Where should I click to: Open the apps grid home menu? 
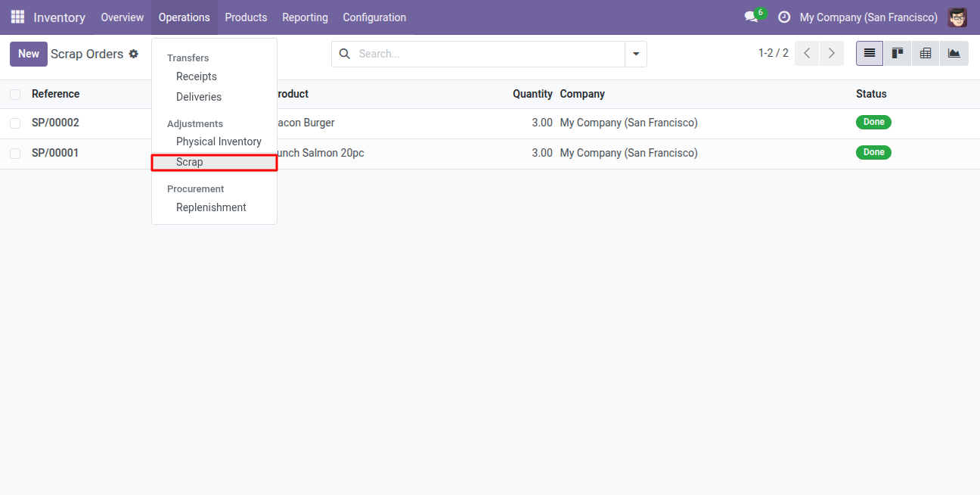17,17
